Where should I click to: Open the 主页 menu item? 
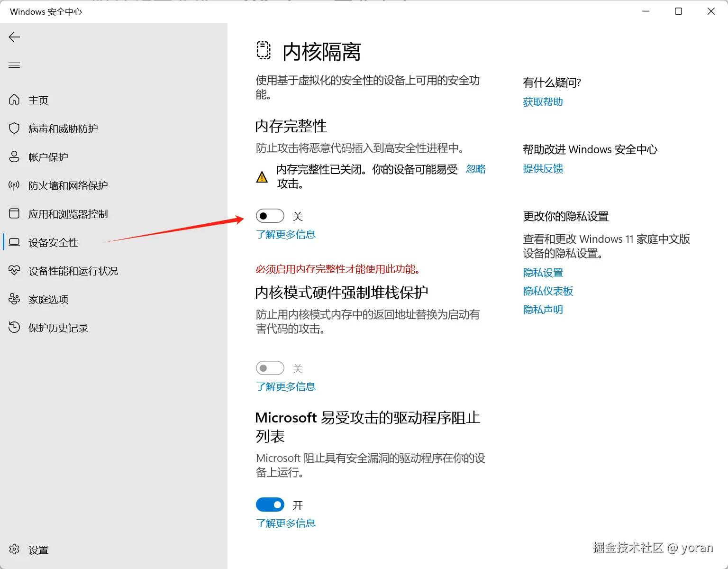(x=114, y=100)
